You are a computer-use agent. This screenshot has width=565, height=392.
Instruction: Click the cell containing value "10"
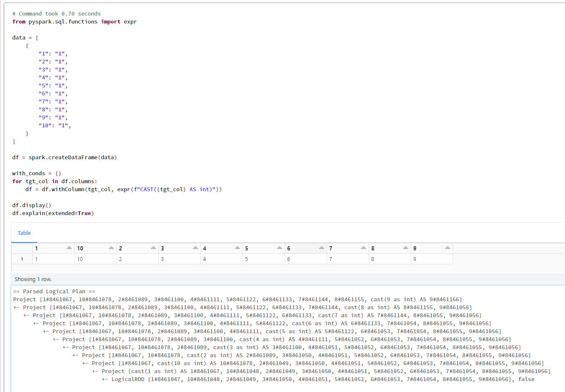[x=80, y=259]
